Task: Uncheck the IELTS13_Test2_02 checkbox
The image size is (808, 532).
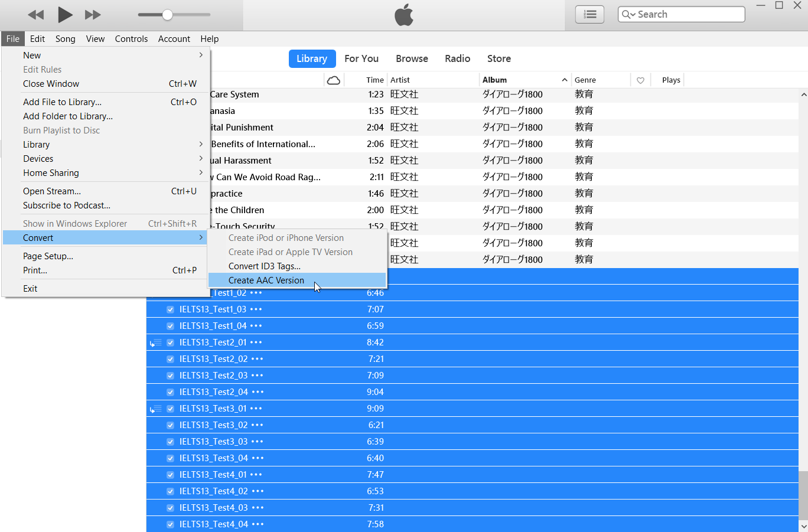Action: tap(170, 359)
